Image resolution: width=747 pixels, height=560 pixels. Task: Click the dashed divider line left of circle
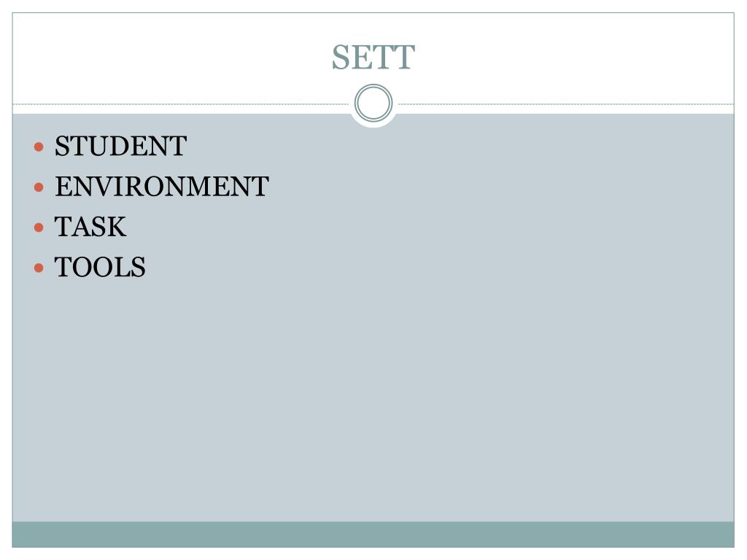181,104
